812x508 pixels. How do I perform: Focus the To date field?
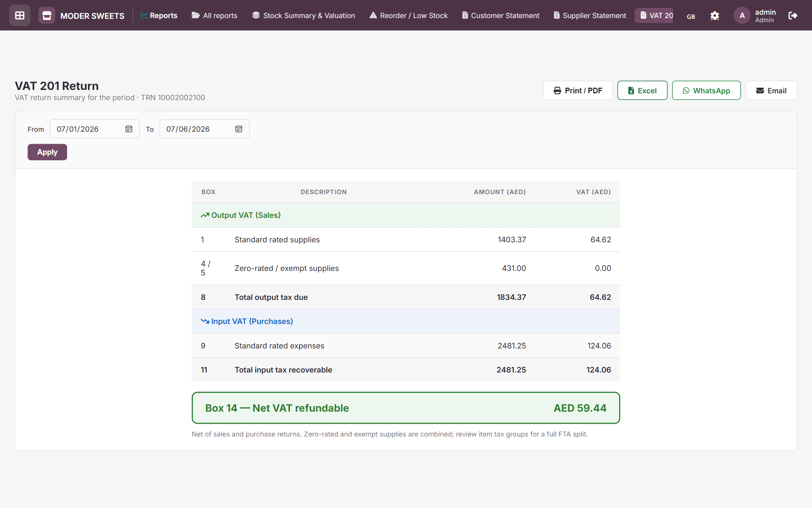coord(205,129)
